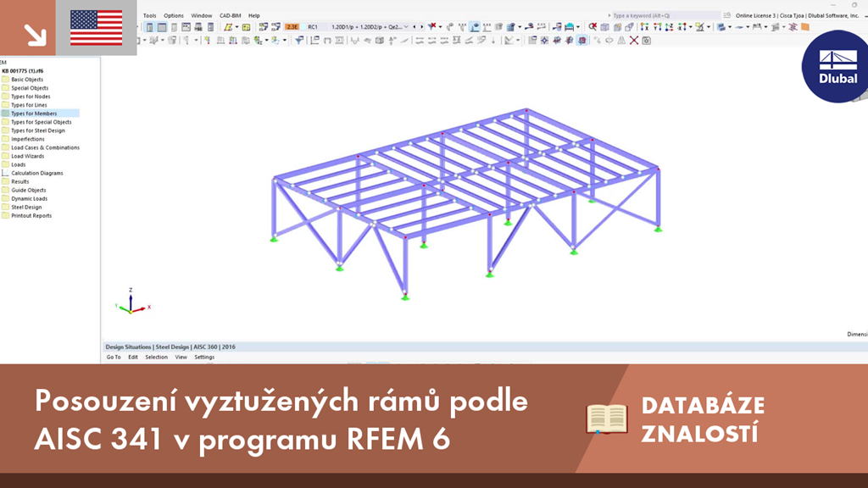
Task: Click the search icon beside keyword field
Action: click(x=726, y=15)
